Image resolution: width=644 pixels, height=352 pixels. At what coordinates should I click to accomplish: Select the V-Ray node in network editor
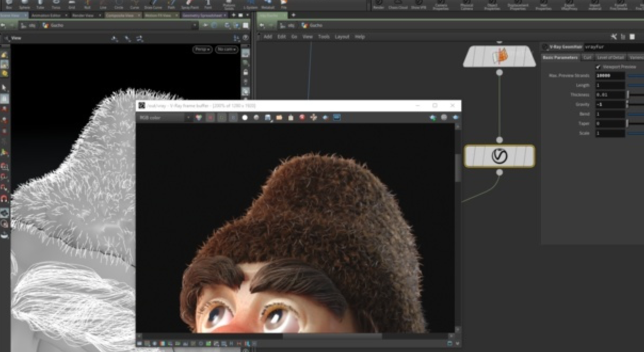500,156
